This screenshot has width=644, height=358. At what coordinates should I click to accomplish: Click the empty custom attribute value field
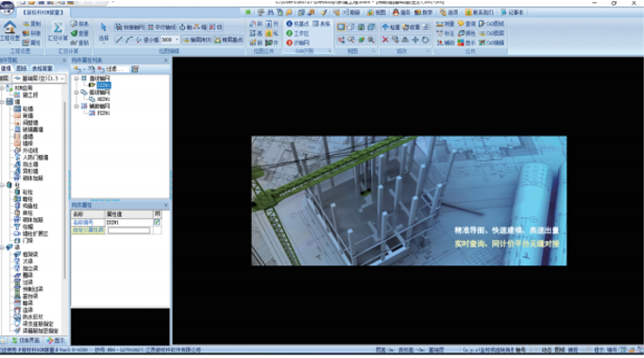pyautogui.click(x=128, y=230)
